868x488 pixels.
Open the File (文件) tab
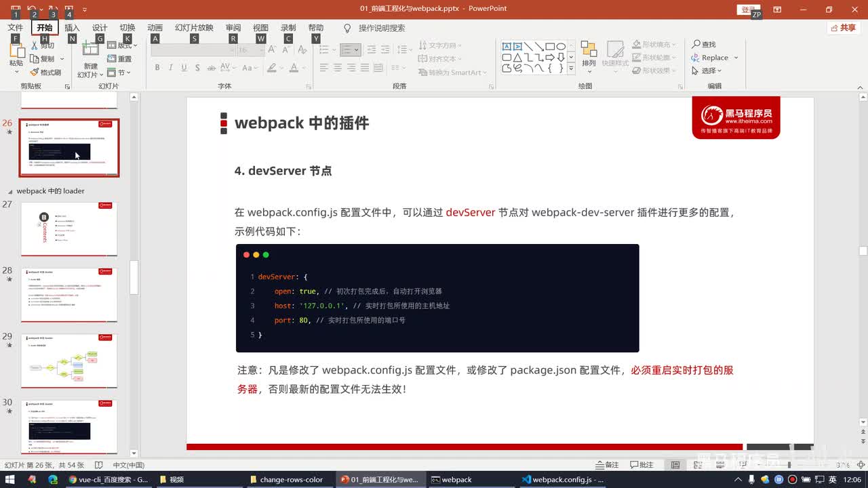tap(15, 28)
